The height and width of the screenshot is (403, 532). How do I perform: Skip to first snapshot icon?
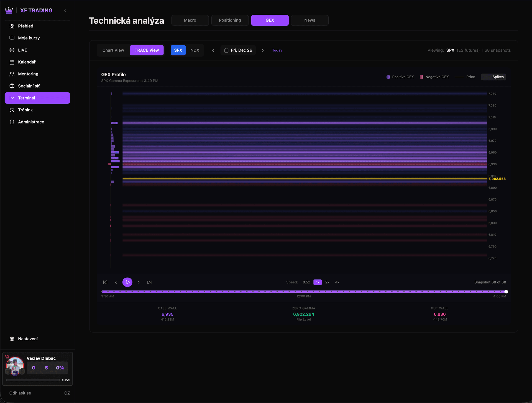pyautogui.click(x=105, y=282)
